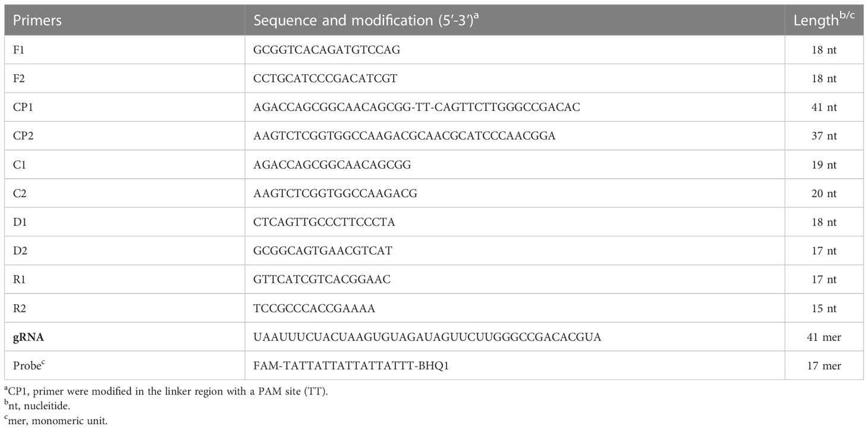Click the 41 nt length for CP1
Viewport: 868px width, 430px height.
(824, 107)
